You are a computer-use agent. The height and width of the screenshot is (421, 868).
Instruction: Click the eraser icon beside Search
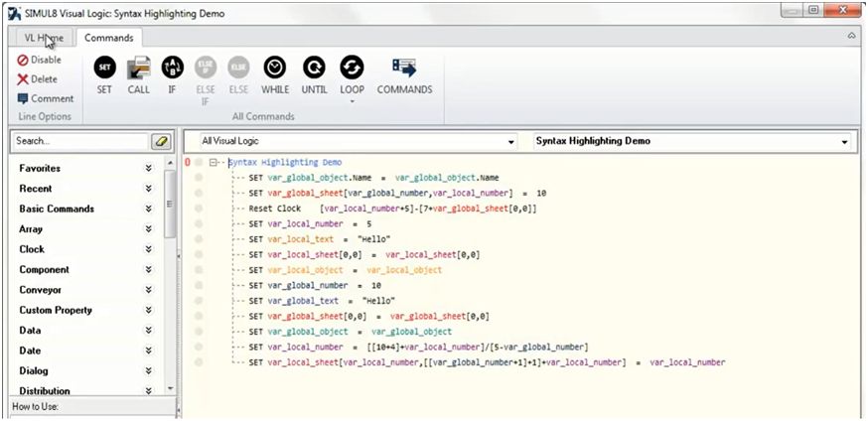[161, 142]
